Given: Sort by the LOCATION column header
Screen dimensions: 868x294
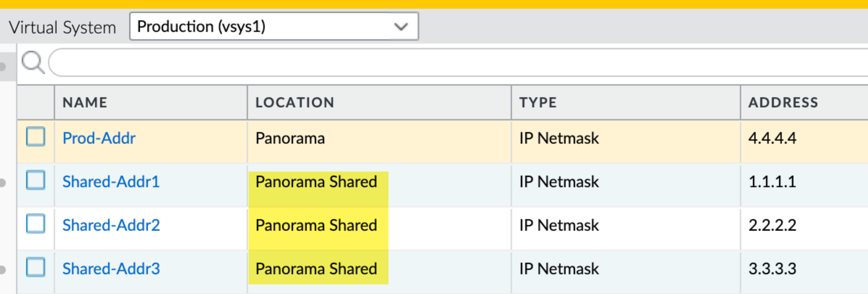Looking at the screenshot, I should click(294, 102).
